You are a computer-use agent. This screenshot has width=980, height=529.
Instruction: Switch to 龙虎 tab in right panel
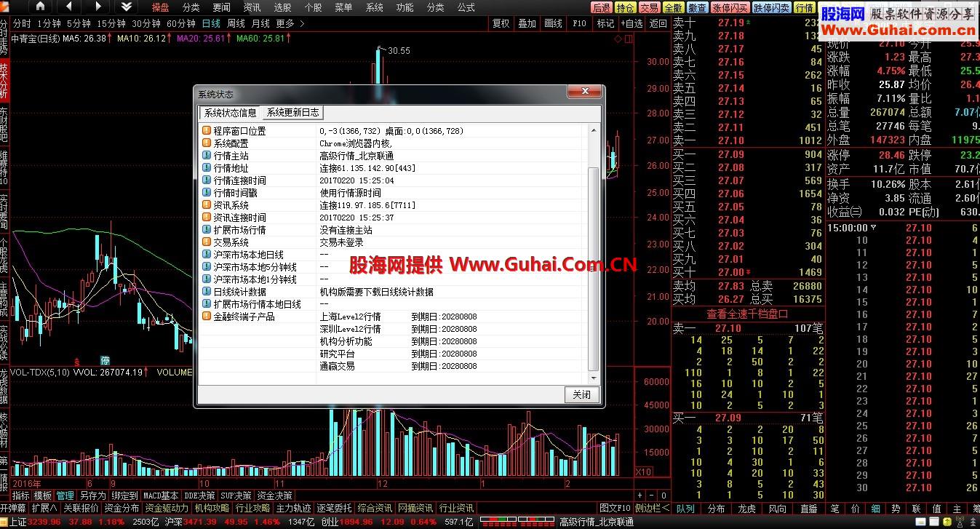click(747, 509)
